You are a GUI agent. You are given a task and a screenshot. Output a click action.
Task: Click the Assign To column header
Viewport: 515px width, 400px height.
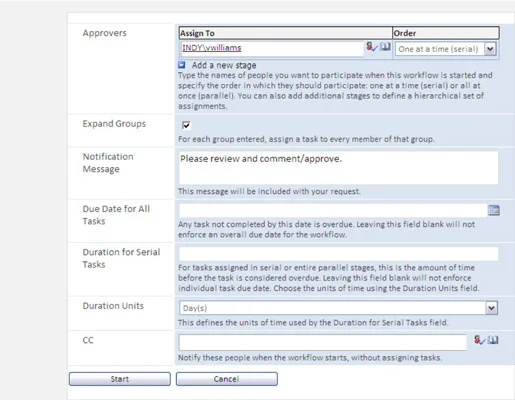(x=285, y=33)
